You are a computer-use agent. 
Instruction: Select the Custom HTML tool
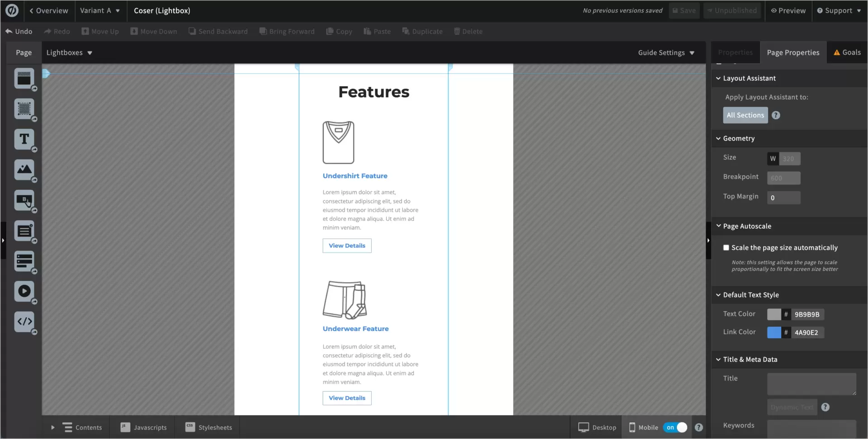tap(24, 322)
